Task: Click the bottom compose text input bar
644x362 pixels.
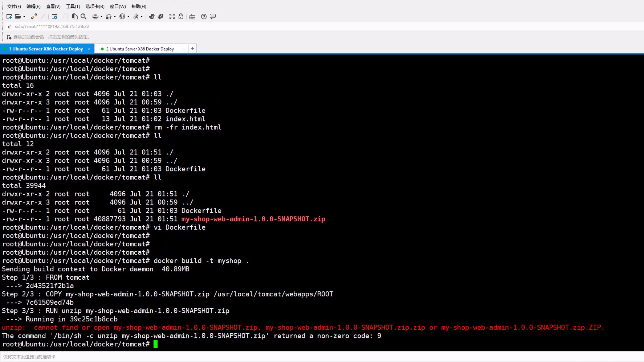Action: pos(322,357)
